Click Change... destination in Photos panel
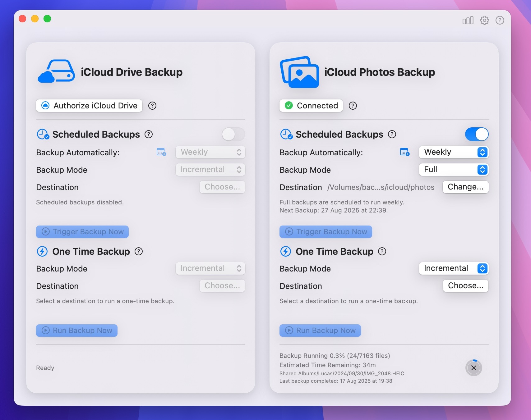Screen dimensions: 531x420 pyautogui.click(x=466, y=187)
